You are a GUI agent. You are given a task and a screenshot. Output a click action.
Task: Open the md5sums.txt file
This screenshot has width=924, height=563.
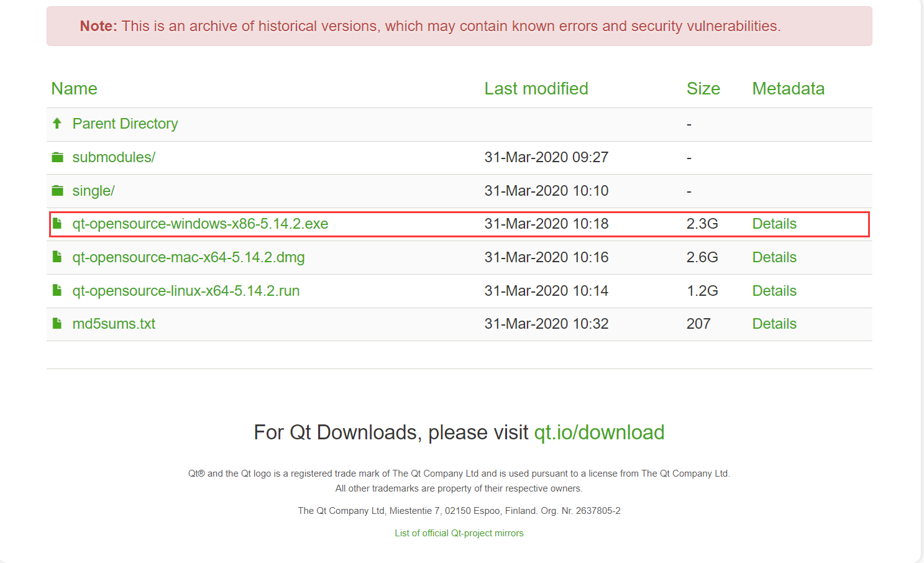(114, 324)
